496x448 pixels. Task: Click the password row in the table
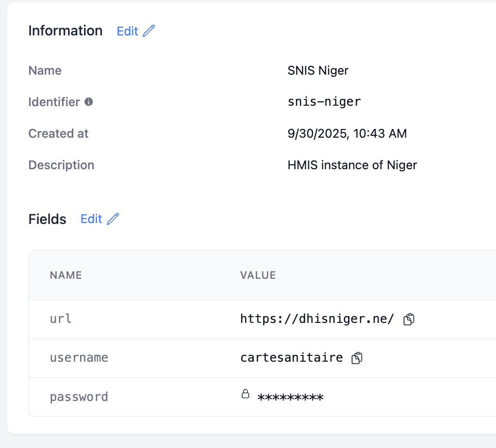coord(79,397)
